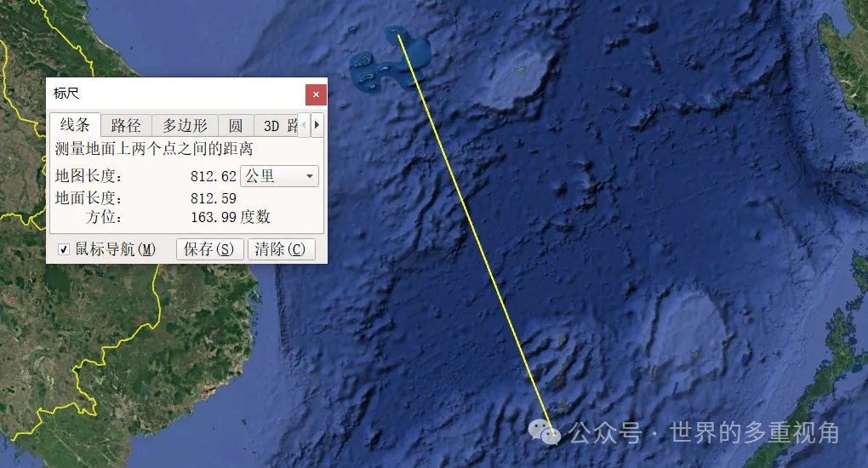Switch to the 路径 tab
This screenshot has width=868, height=468.
click(126, 126)
